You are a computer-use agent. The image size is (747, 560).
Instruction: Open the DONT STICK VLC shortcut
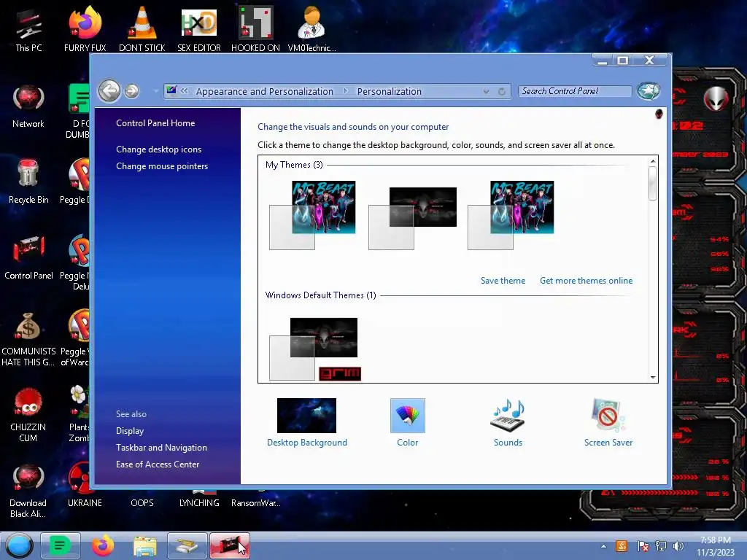pyautogui.click(x=142, y=30)
